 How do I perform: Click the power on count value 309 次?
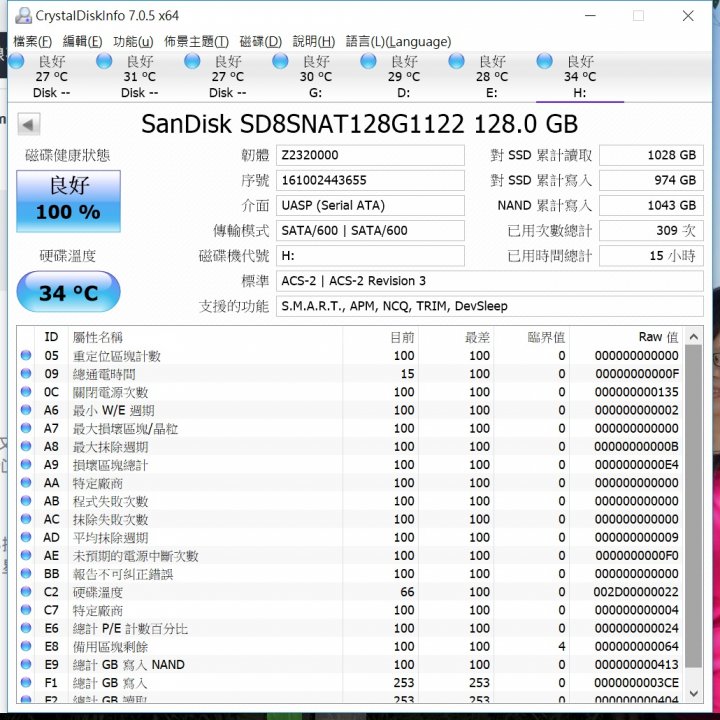[x=651, y=231]
